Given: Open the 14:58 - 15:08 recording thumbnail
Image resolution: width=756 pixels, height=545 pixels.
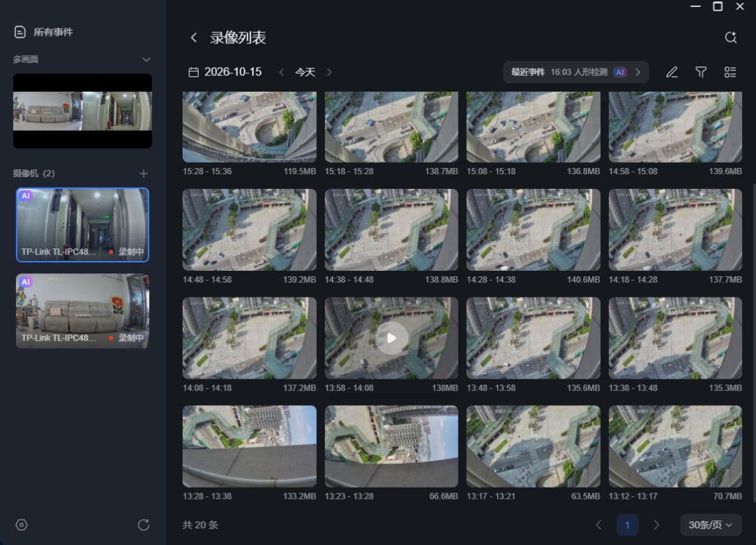Looking at the screenshot, I should click(675, 127).
